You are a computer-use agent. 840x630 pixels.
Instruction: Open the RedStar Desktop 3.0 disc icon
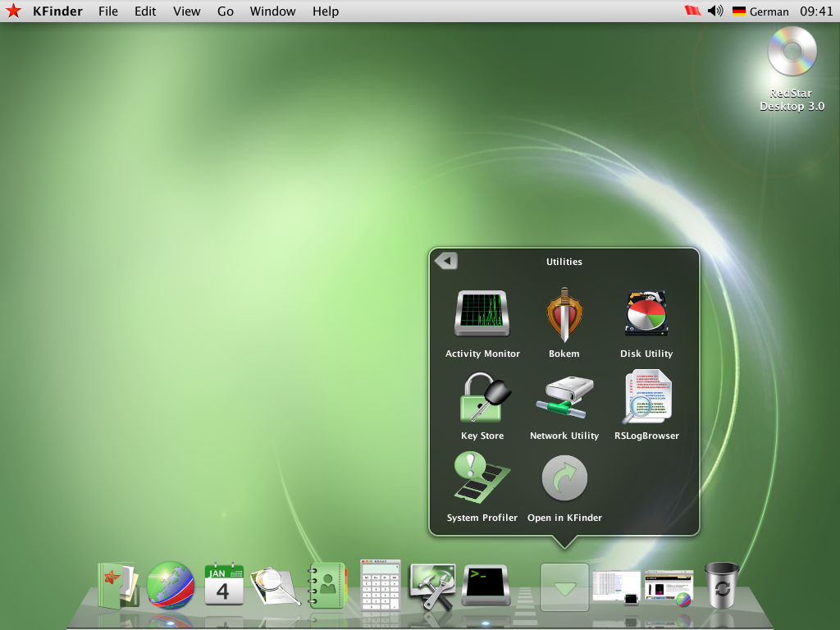(791, 51)
